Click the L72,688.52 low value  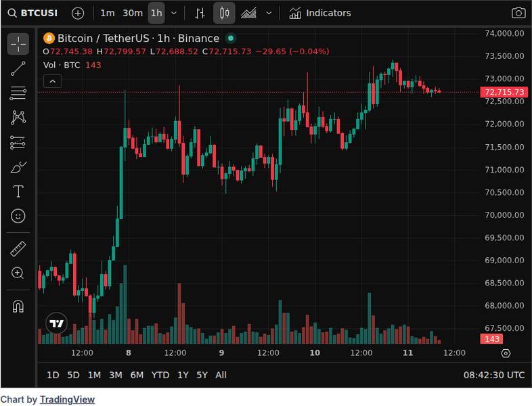click(174, 51)
